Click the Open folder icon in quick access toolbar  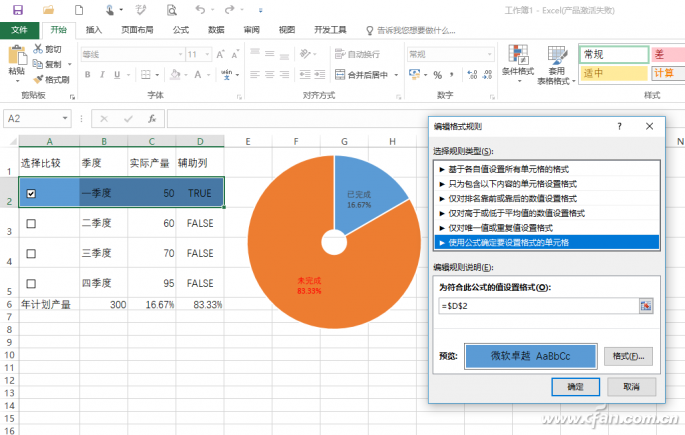[48, 10]
